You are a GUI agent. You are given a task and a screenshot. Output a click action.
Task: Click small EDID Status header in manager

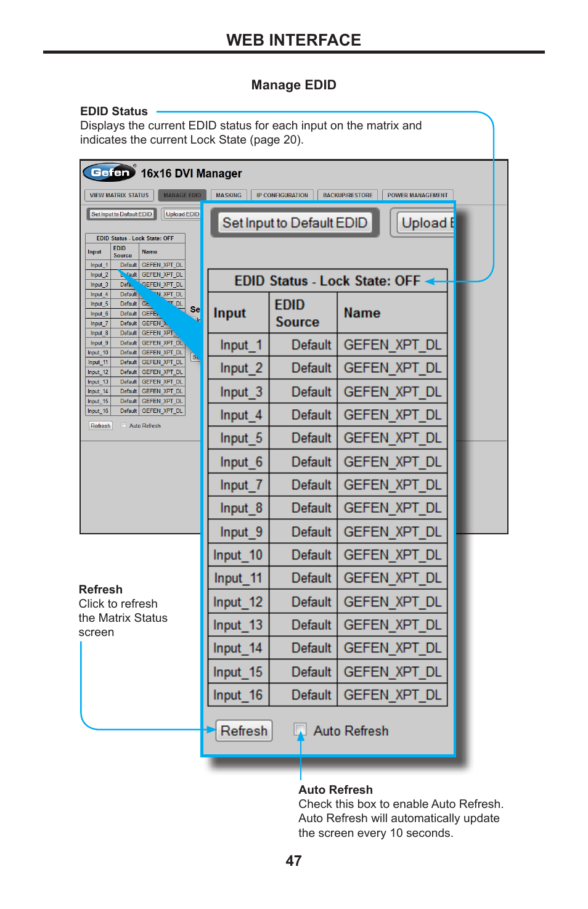tap(135, 238)
